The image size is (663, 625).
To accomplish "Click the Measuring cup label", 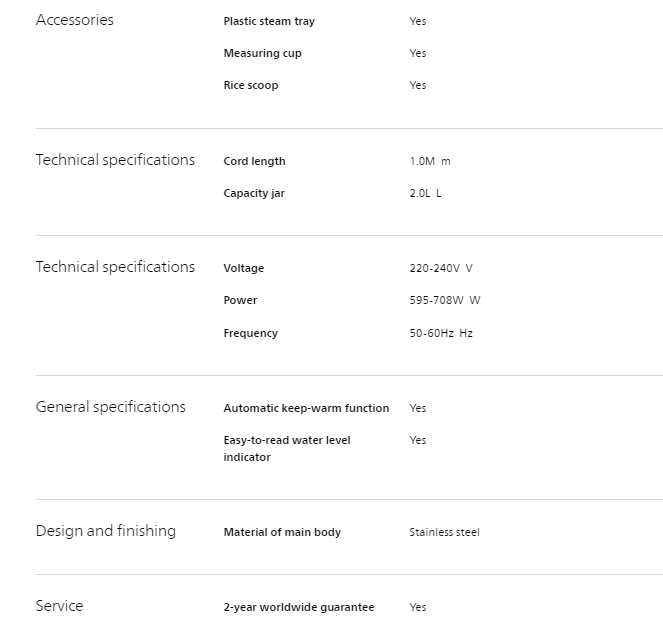I will point(262,53).
